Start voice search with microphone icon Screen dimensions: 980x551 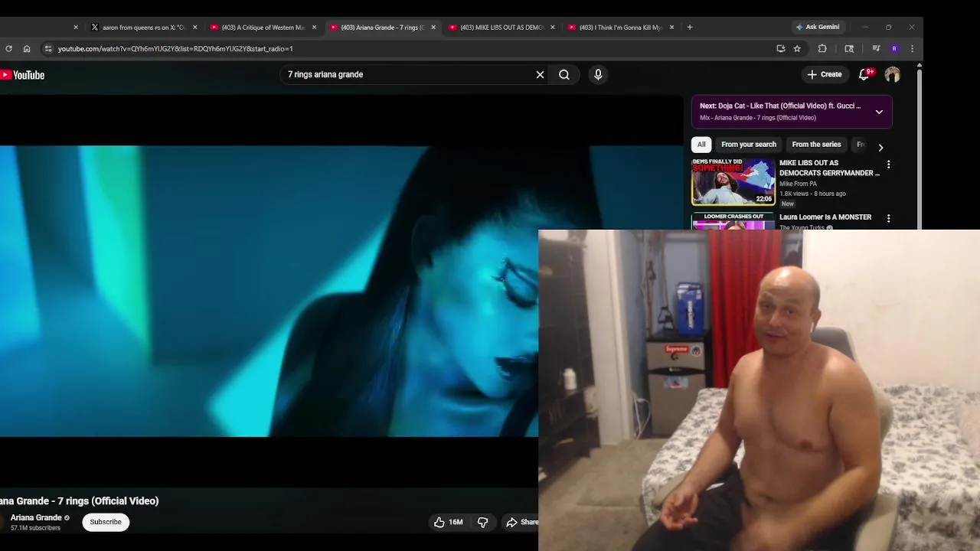[x=598, y=74]
